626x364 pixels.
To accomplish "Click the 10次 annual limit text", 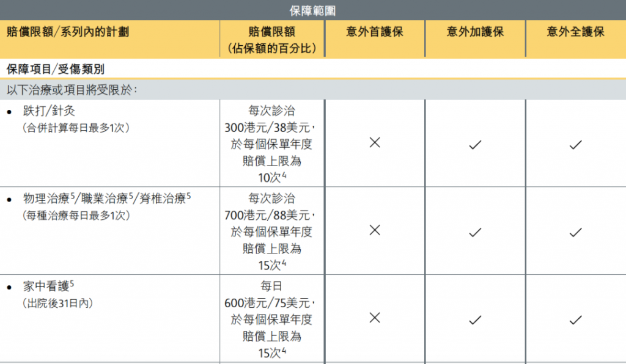I will click(272, 177).
